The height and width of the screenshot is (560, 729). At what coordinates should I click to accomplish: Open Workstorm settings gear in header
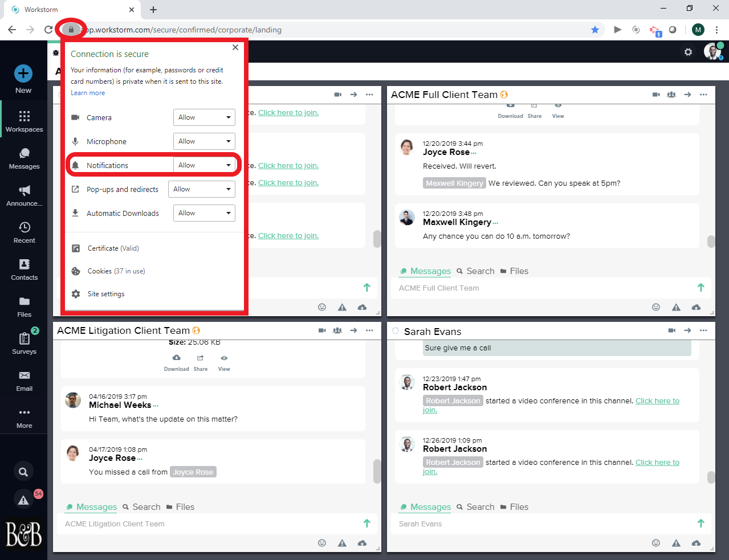coord(689,52)
